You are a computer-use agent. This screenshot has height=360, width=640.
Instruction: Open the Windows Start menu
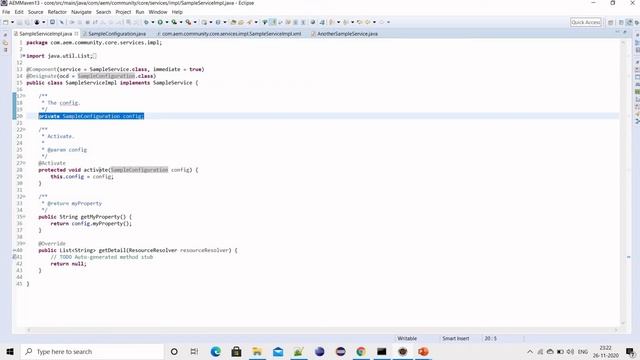(10, 351)
